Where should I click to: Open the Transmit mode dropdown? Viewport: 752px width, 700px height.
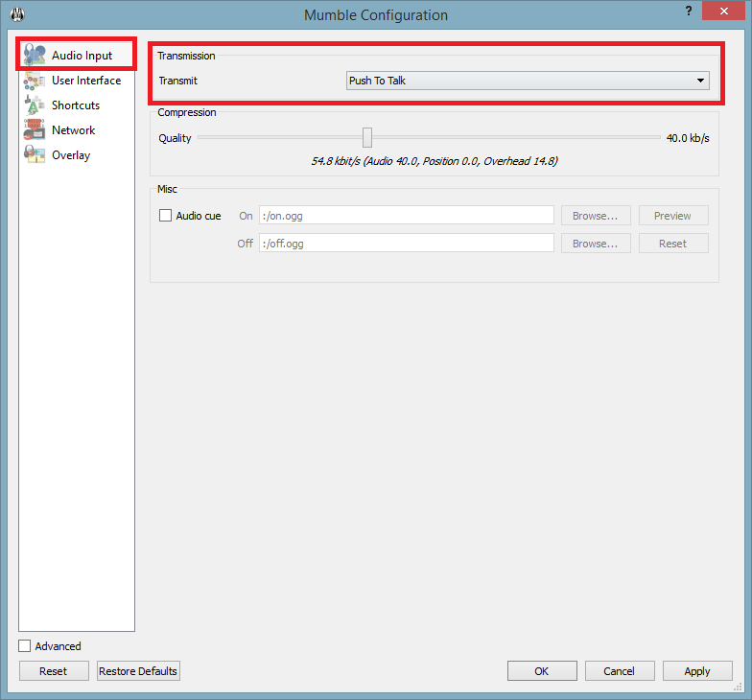point(528,81)
